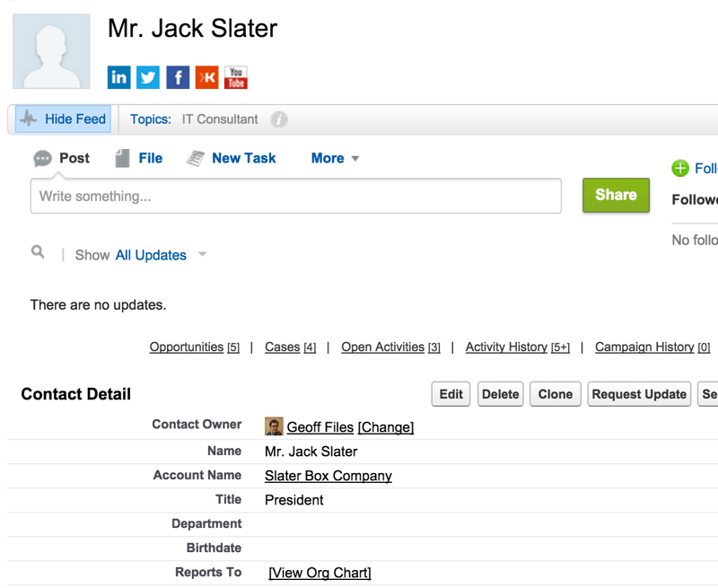Select the New Task publisher tab
The image size is (718, 588).
(x=243, y=158)
